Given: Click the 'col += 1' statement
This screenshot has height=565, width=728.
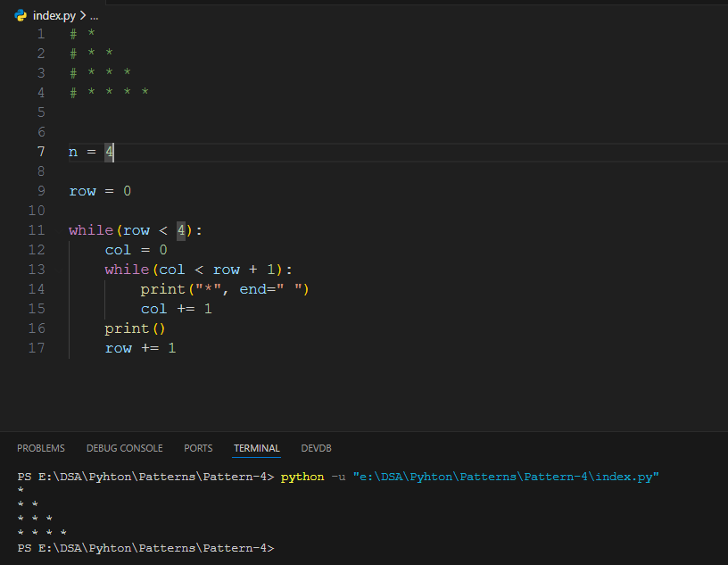Looking at the screenshot, I should [177, 309].
